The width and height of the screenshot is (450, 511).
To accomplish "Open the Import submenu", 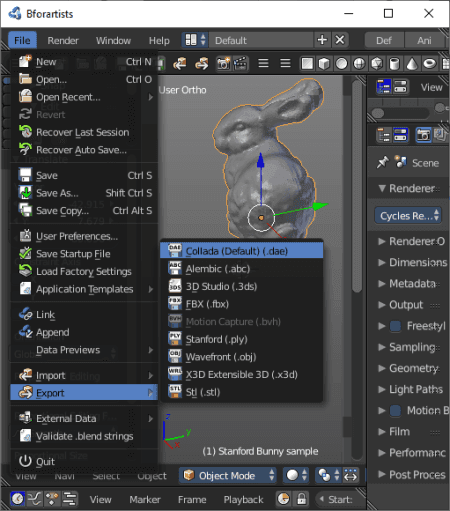I will coord(84,375).
